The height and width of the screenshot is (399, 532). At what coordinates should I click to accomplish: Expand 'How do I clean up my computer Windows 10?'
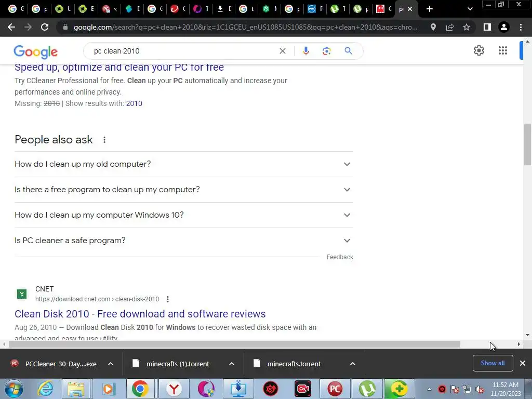point(183,215)
